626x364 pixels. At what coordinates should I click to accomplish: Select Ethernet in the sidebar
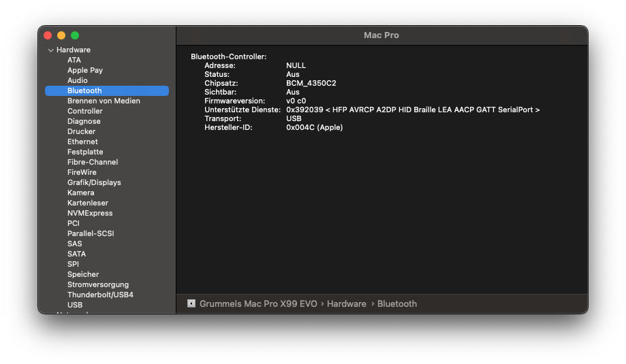[82, 142]
